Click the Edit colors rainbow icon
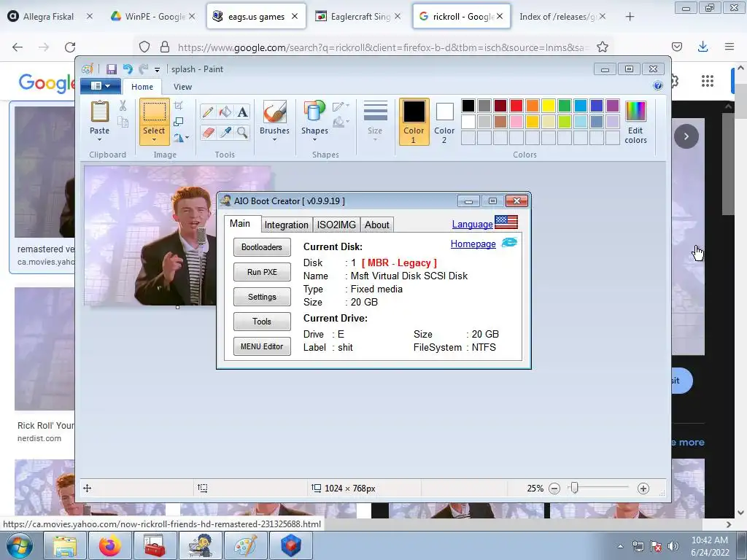 [635, 112]
